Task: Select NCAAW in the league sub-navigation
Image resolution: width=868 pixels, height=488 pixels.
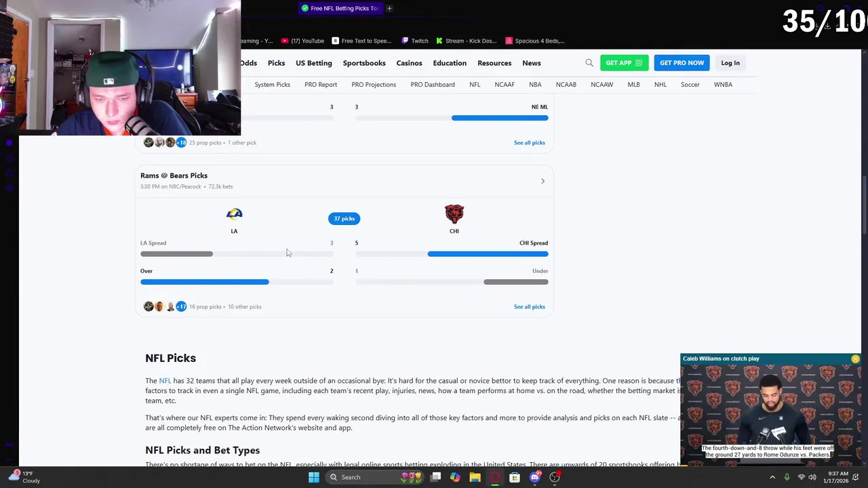Action: (601, 85)
